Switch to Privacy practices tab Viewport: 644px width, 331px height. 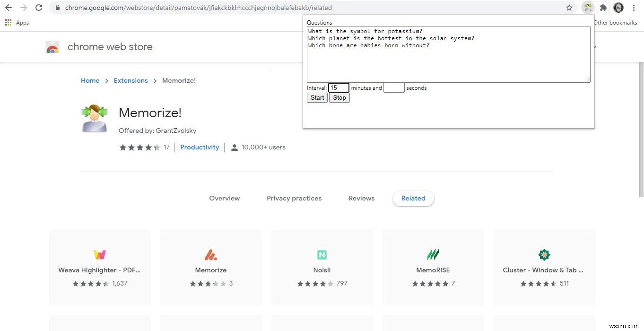click(x=294, y=198)
